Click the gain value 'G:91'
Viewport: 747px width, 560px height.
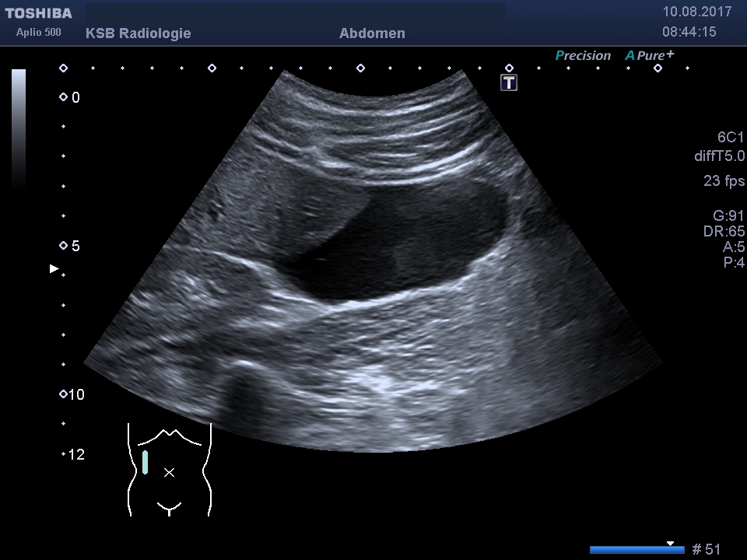pyautogui.click(x=728, y=215)
